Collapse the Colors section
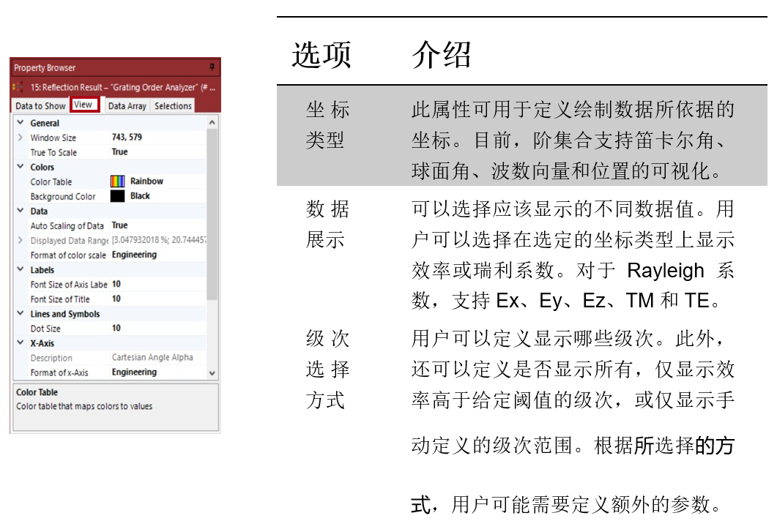Viewport: 777px width, 532px height. point(21,166)
